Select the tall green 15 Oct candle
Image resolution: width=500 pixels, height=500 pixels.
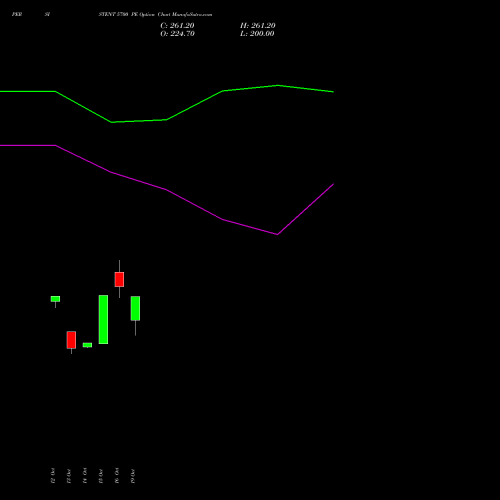coord(103,319)
